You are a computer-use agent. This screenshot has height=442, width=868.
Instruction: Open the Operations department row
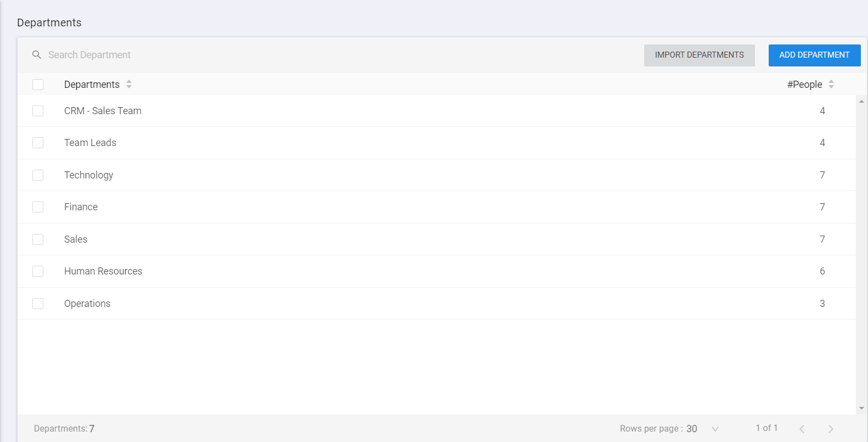coord(87,304)
